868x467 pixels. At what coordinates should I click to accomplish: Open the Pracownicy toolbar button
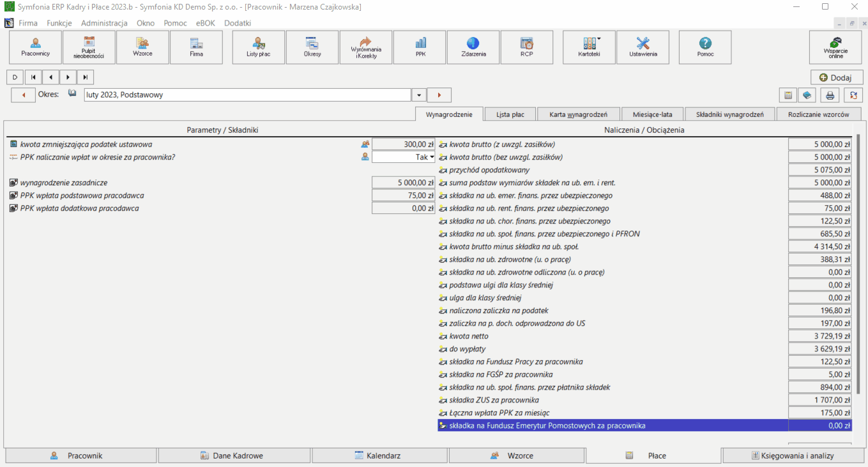[35, 47]
